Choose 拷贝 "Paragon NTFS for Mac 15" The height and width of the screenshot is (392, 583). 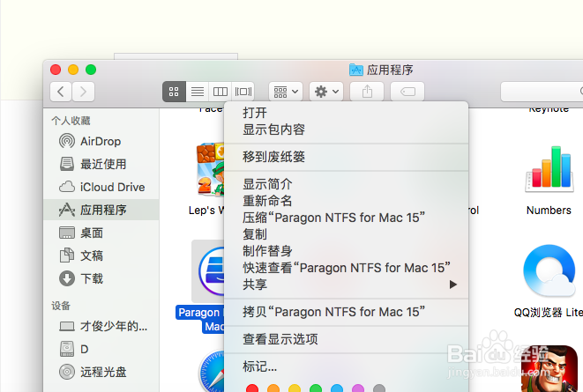346,312
